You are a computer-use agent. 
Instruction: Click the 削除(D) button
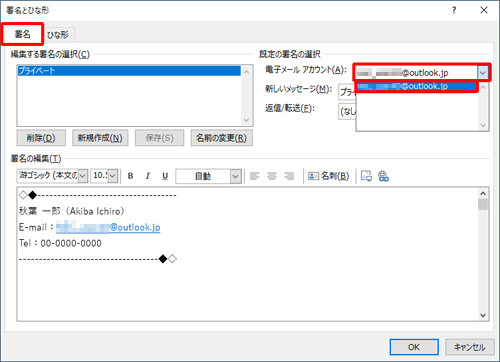click(41, 138)
